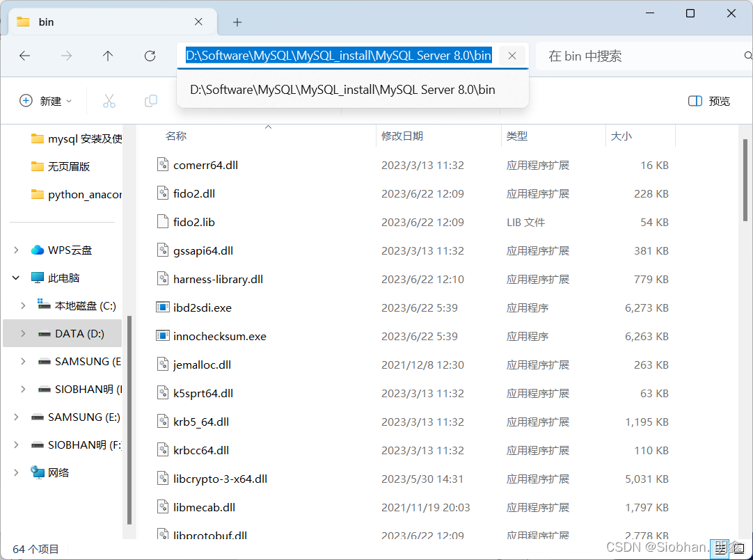
Task: Select the bin tab
Action: [x=113, y=22]
